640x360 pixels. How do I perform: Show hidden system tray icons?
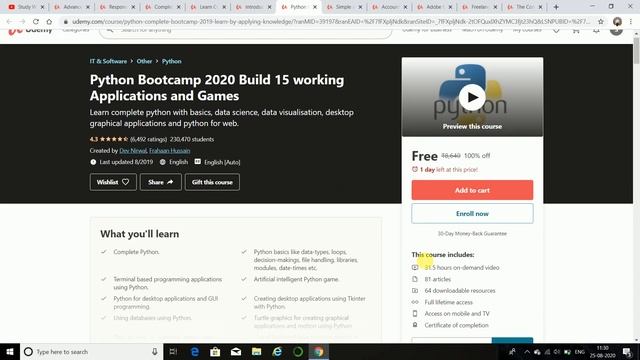(527, 352)
